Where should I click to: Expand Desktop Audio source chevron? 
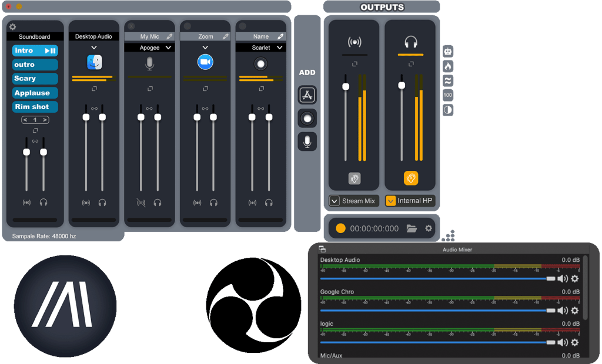(x=94, y=48)
